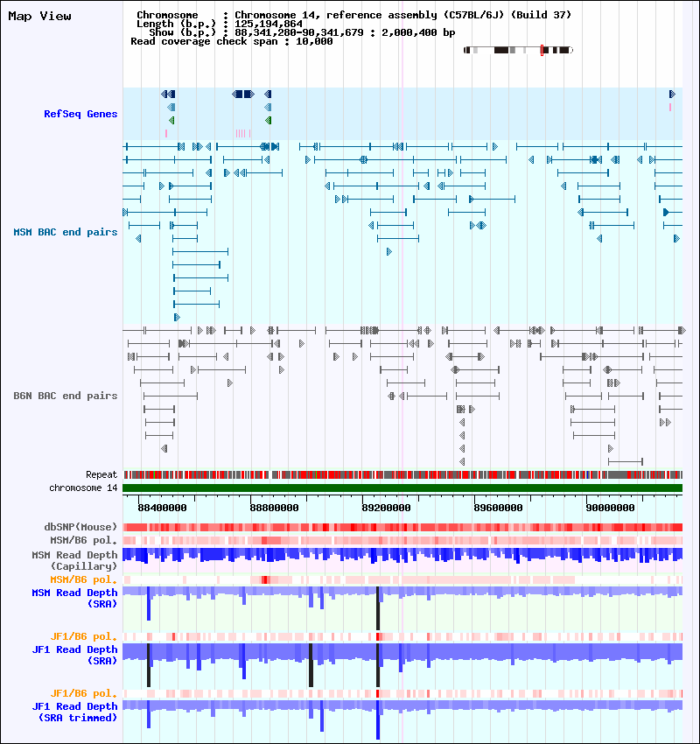Click the dbSNP(Mouse) red density strip
700x744 pixels.
[x=402, y=527]
